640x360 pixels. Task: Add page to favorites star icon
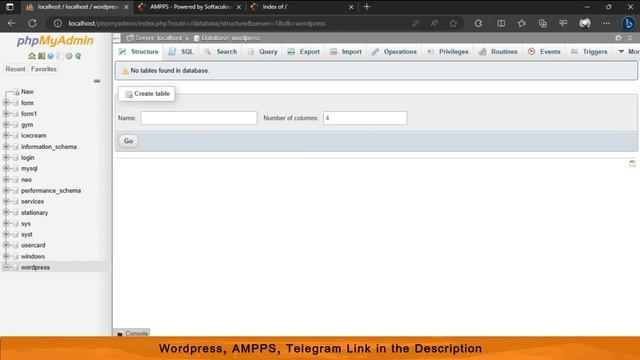coord(453,23)
